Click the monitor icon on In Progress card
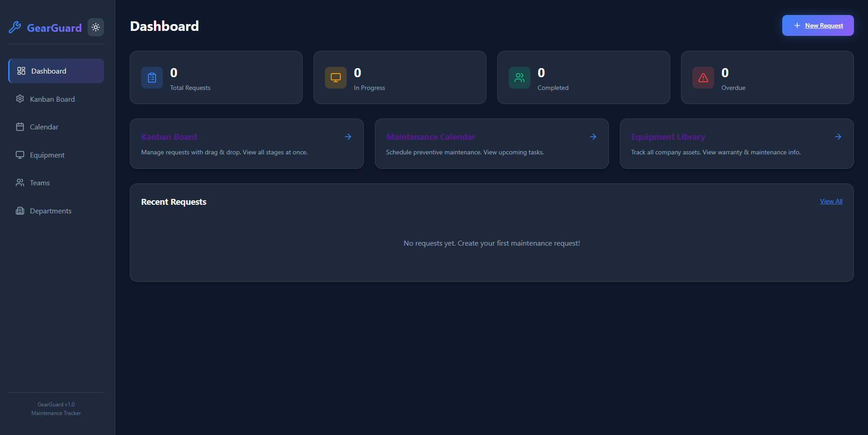868x435 pixels. [335, 78]
